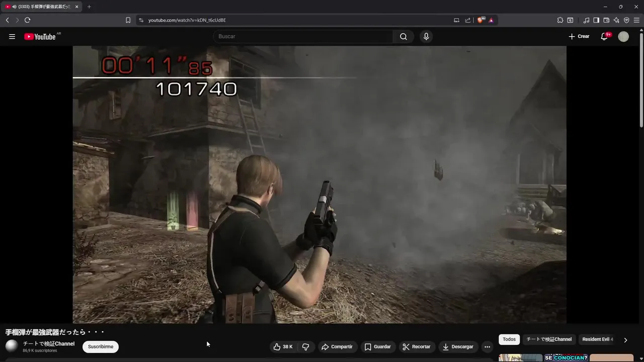Click the Descargar download button
Image resolution: width=644 pixels, height=362 pixels.
458,347
